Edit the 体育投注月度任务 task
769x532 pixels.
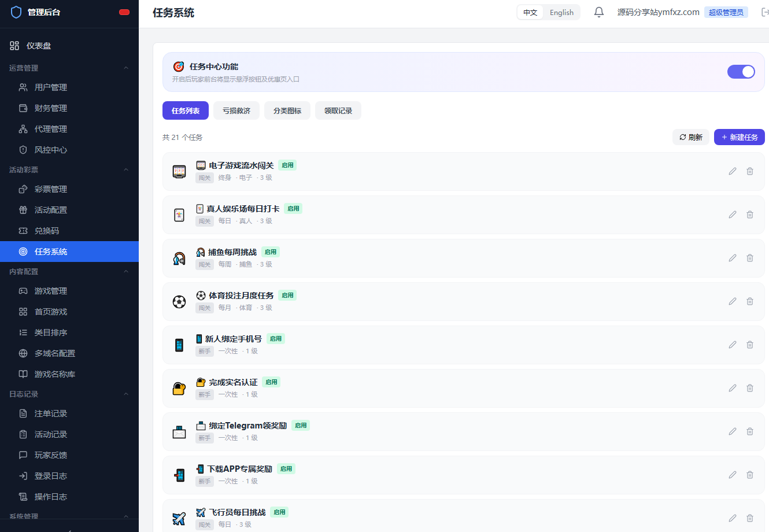[x=733, y=301]
